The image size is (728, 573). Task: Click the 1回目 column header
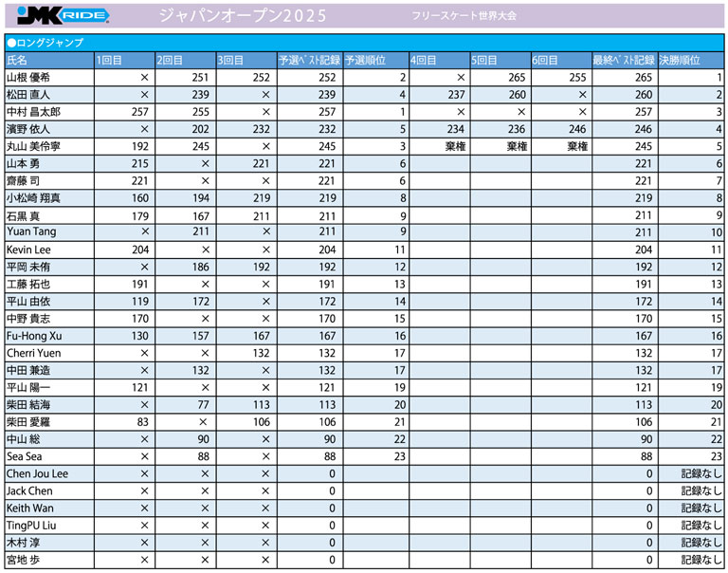109,61
